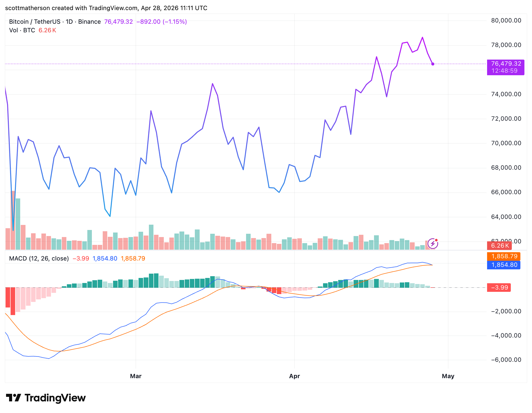The image size is (532, 413).
Task: Click the Apr label on time axis
Action: pos(295,376)
